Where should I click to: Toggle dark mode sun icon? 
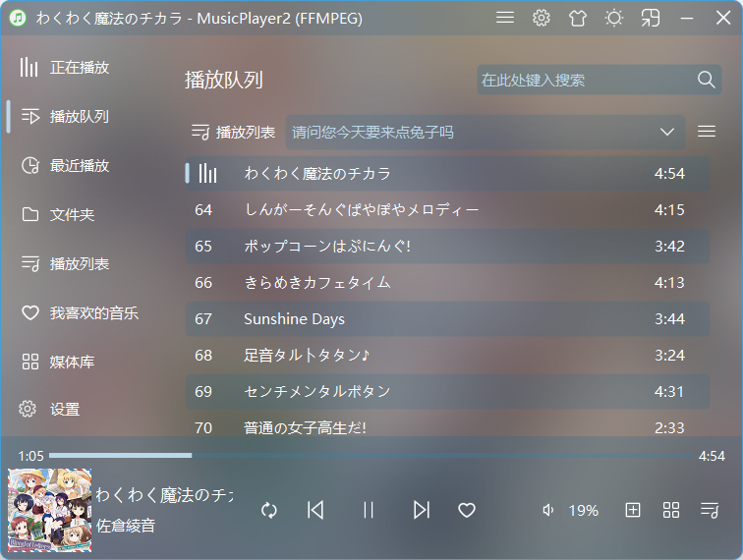click(614, 18)
